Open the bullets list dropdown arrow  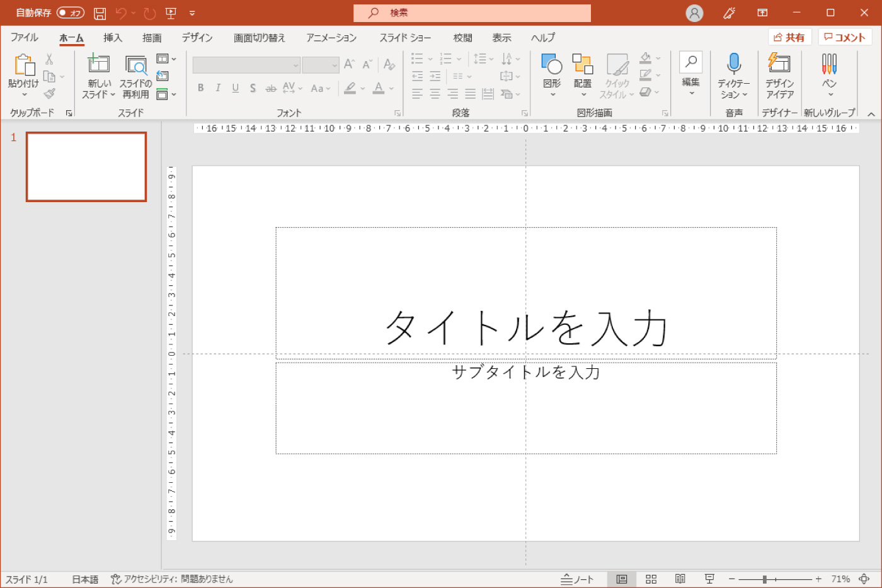430,59
